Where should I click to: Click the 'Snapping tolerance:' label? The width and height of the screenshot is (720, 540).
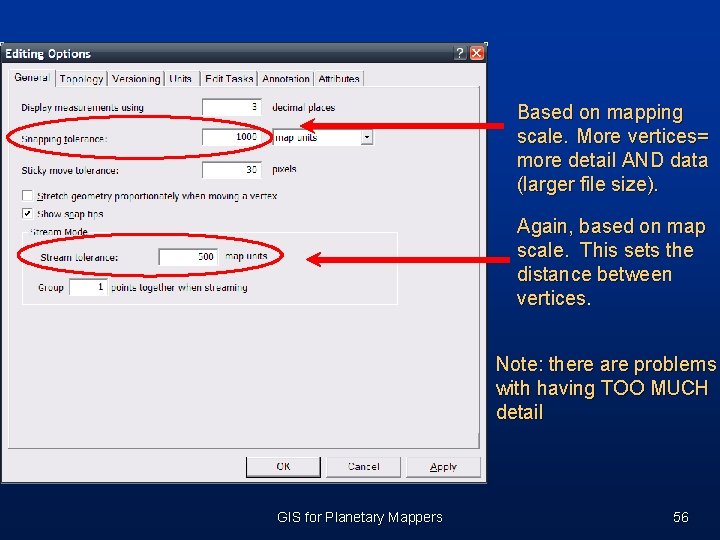point(64,139)
